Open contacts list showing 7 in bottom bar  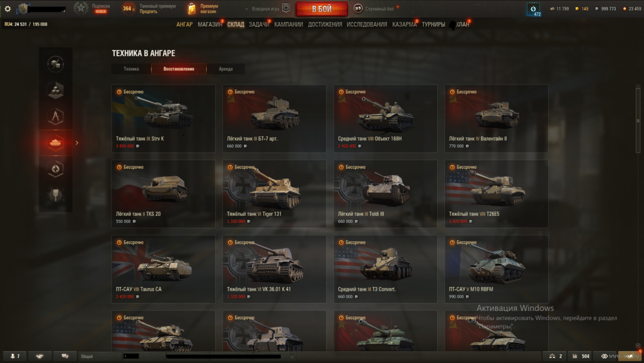pos(15,356)
